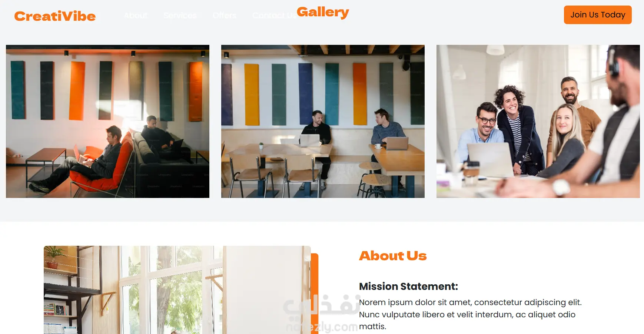Click the open laptop in team photo
Image resolution: width=644 pixels, height=334 pixels.
click(490, 159)
